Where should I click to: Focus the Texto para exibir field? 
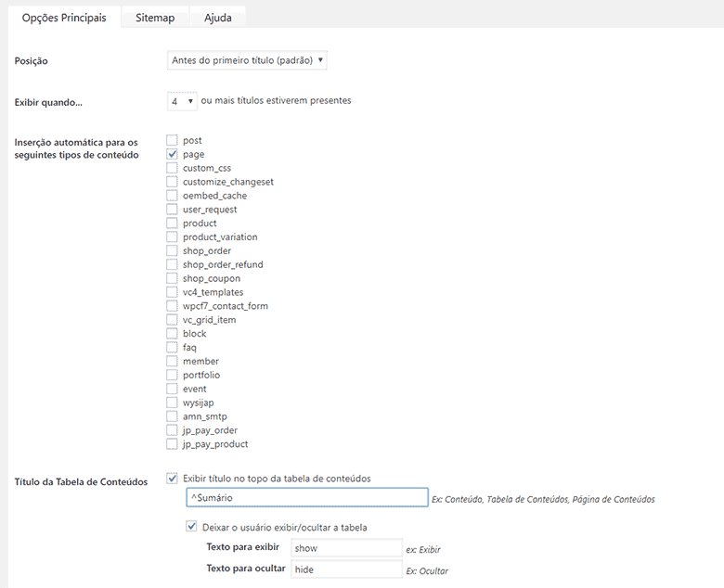(x=346, y=548)
